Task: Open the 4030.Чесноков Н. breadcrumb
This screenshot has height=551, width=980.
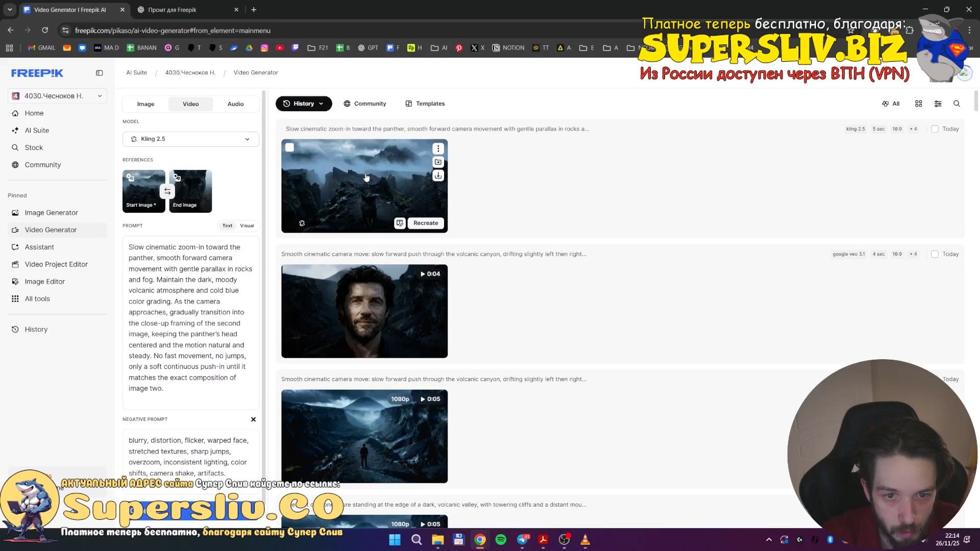Action: (190, 72)
